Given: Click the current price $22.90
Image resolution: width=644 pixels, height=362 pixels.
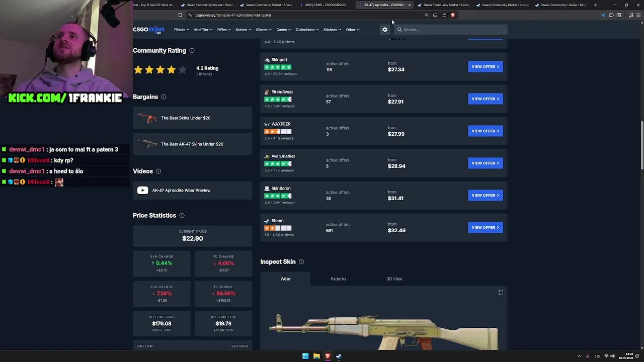Looking at the screenshot, I should (x=192, y=239).
